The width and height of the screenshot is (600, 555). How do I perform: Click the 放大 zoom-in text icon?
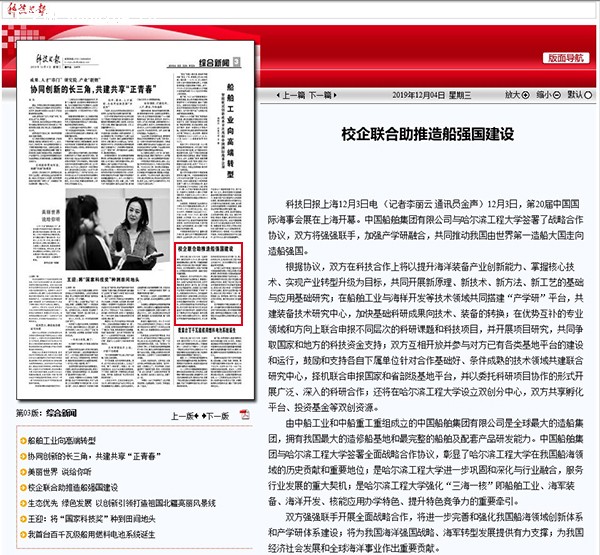517,95
